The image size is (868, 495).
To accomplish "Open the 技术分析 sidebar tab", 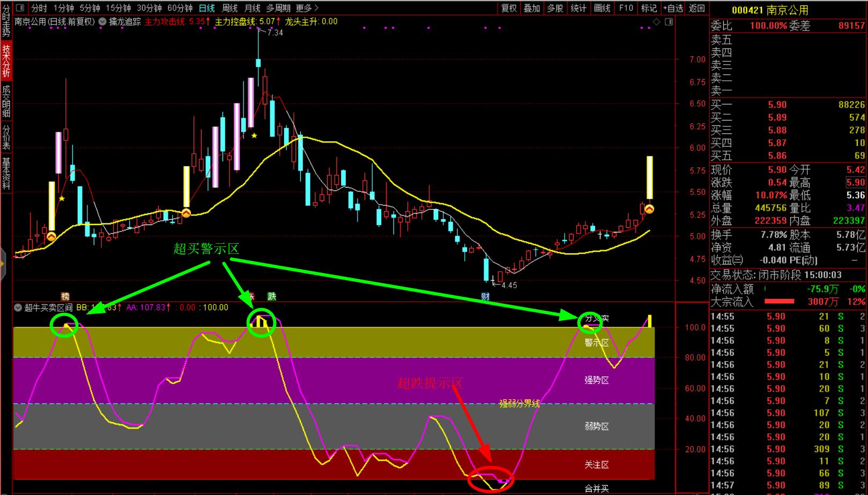I will click(x=6, y=61).
